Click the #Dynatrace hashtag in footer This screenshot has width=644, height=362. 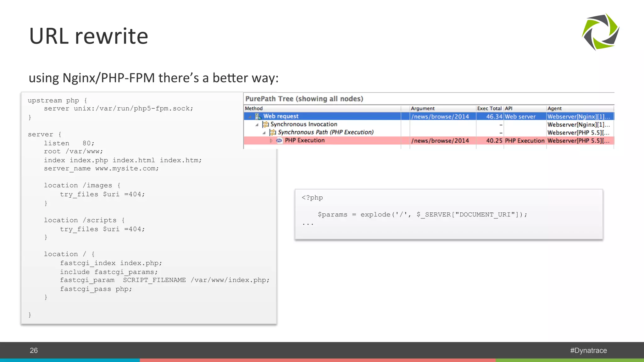tap(588, 351)
